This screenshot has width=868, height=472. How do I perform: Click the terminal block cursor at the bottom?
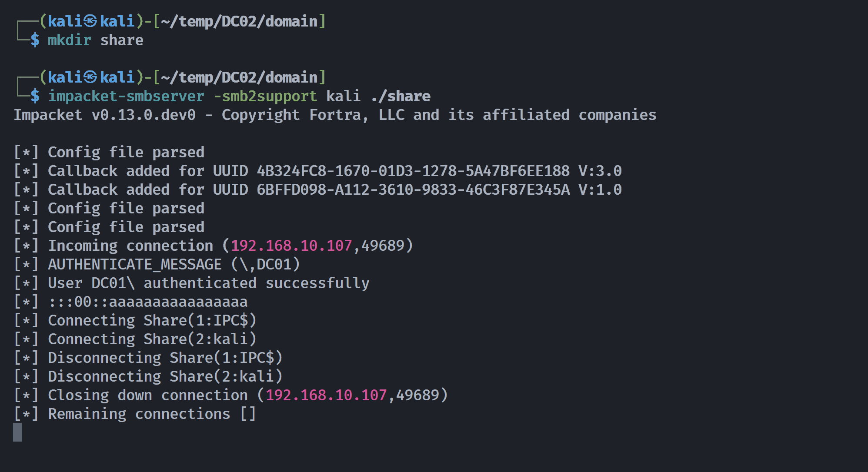[17, 432]
